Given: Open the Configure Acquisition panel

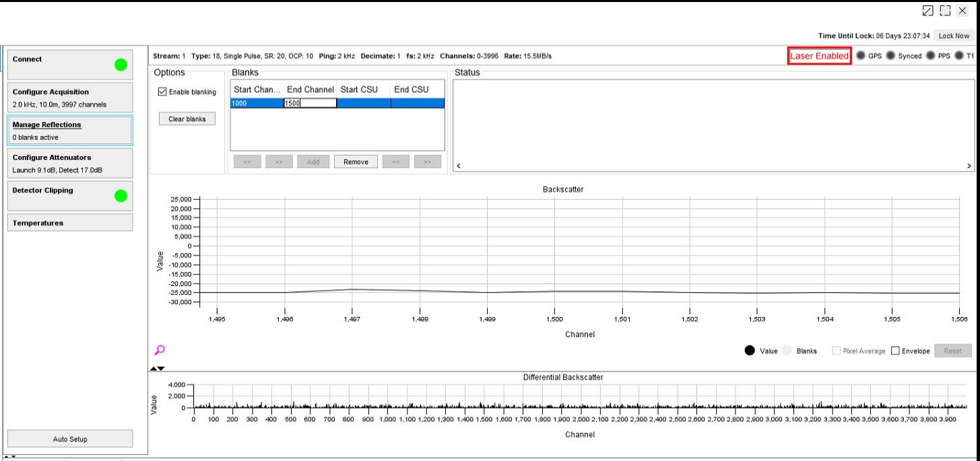Looking at the screenshot, I should 70,98.
